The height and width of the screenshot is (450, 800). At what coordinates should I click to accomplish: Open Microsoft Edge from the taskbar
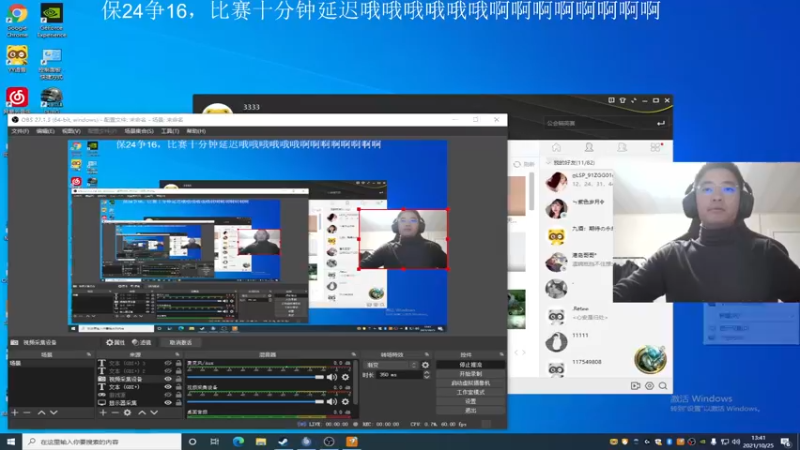coord(238,441)
